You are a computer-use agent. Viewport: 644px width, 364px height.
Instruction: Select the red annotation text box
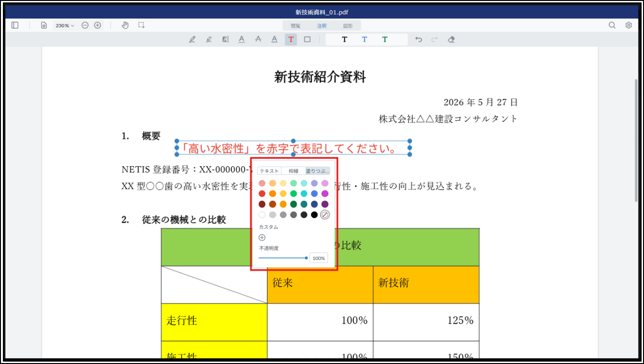[293, 148]
